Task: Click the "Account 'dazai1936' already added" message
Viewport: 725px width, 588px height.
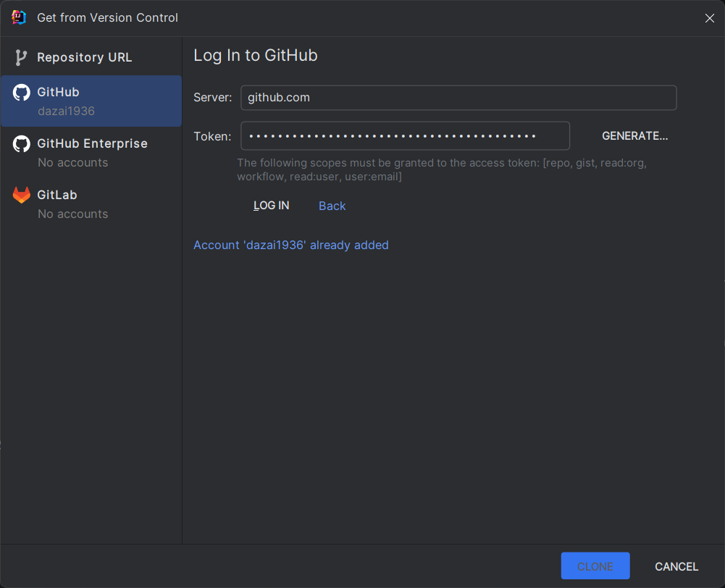Action: [291, 245]
